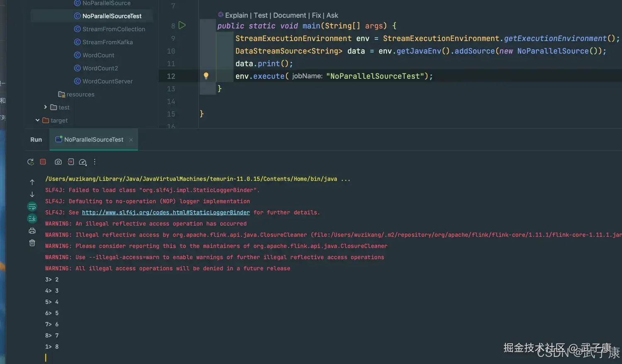622x364 pixels.
Task: Click the up arrow to previous stack trace
Action: (32, 182)
